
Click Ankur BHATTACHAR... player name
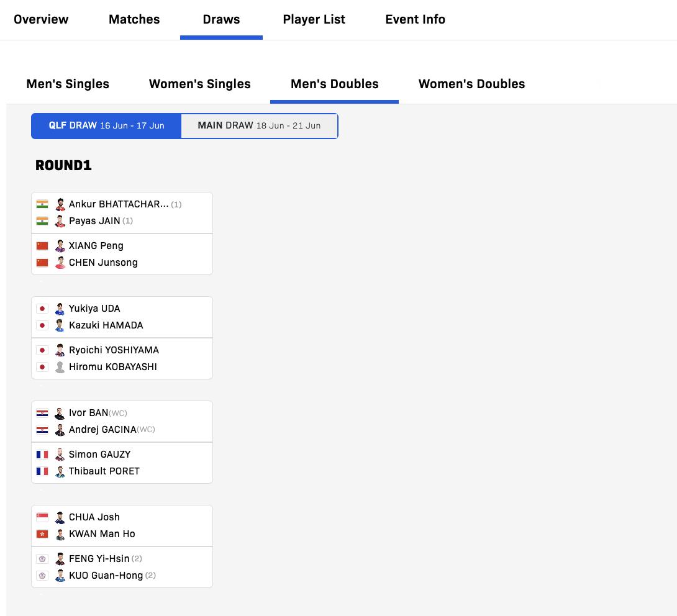click(x=119, y=204)
